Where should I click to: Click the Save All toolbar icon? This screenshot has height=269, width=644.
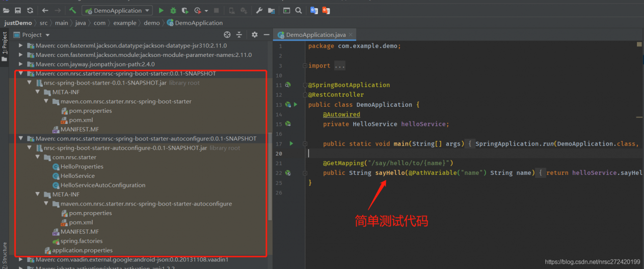(x=18, y=10)
